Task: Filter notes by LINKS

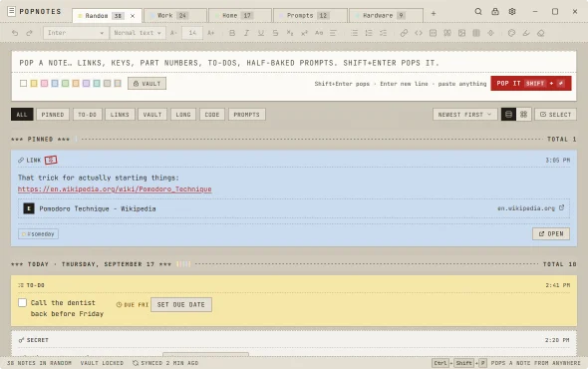Action: (x=120, y=114)
